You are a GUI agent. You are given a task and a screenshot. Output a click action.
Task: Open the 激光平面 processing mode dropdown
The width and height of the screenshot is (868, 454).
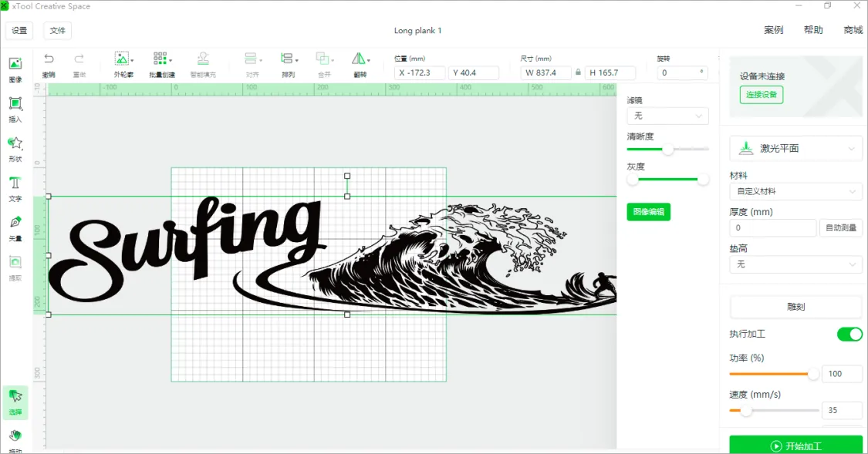(795, 148)
